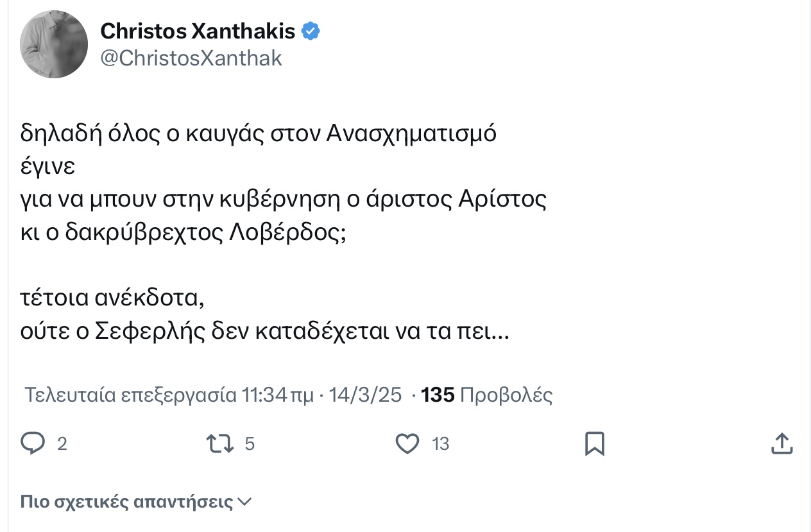This screenshot has height=532, width=811.
Task: Click the 11:34 πμ timestamp
Action: 278,395
